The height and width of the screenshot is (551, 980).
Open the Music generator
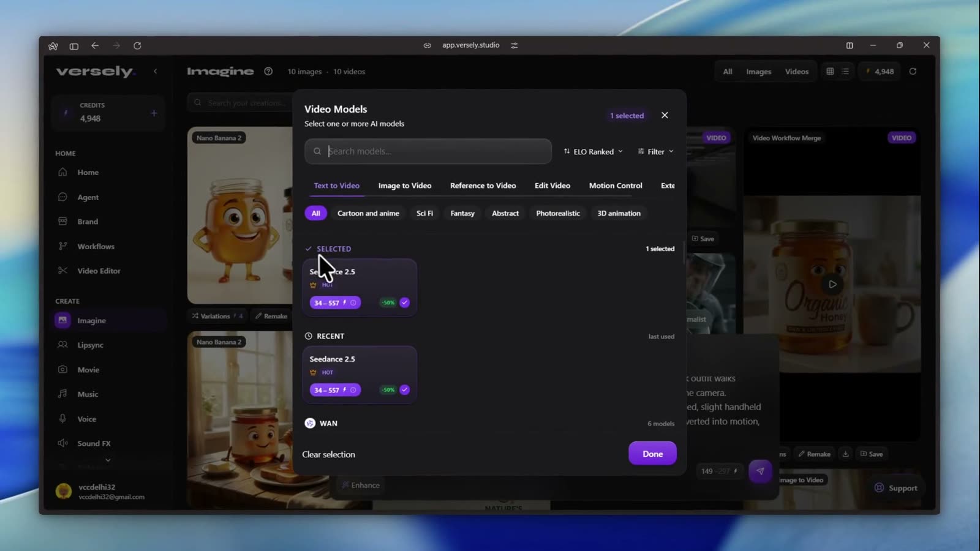point(88,394)
